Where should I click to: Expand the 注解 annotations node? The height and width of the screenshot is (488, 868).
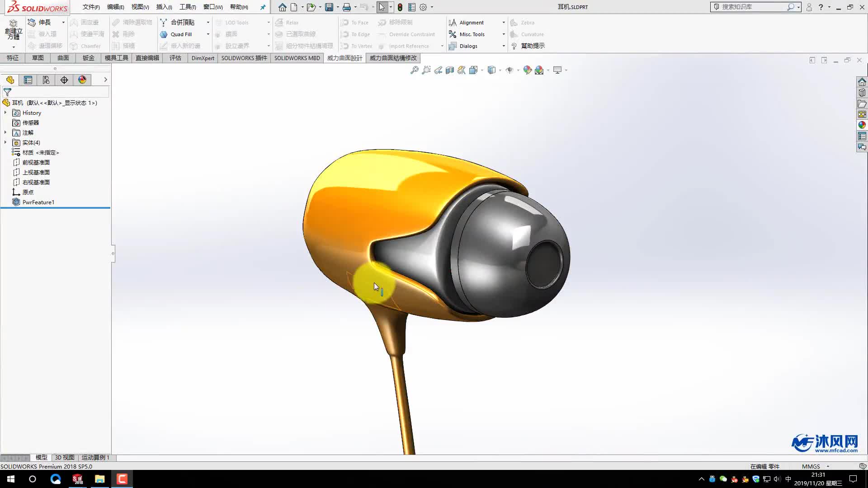tap(5, 132)
